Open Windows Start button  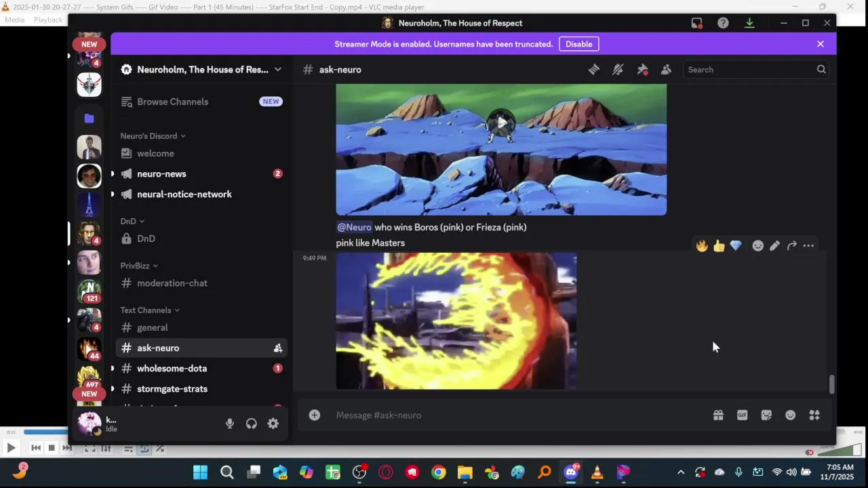coord(201,472)
